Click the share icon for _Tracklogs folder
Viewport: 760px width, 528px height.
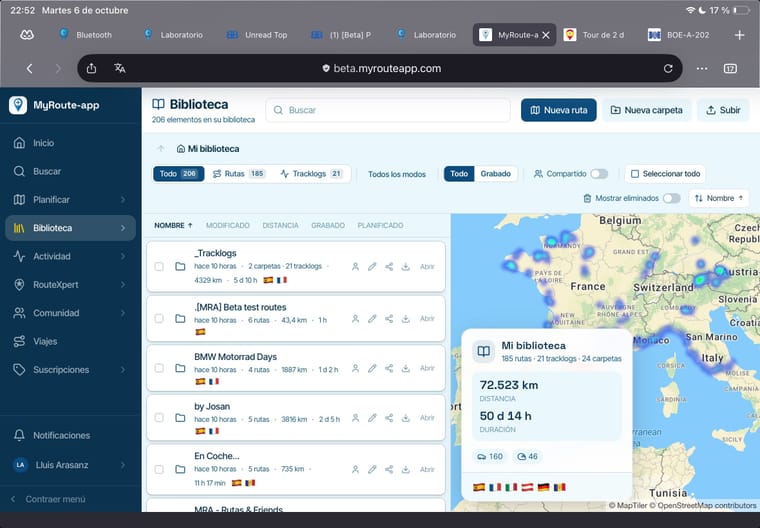[x=389, y=266]
